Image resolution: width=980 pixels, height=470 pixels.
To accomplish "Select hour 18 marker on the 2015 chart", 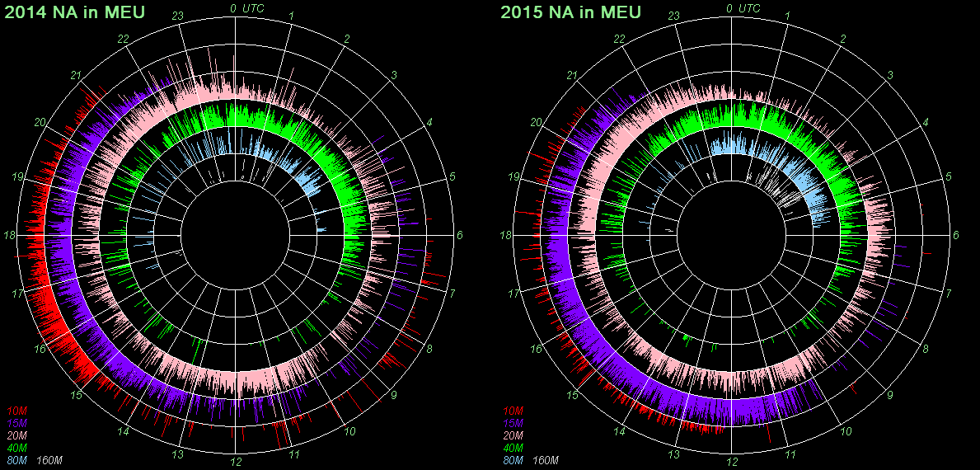I will tap(505, 236).
